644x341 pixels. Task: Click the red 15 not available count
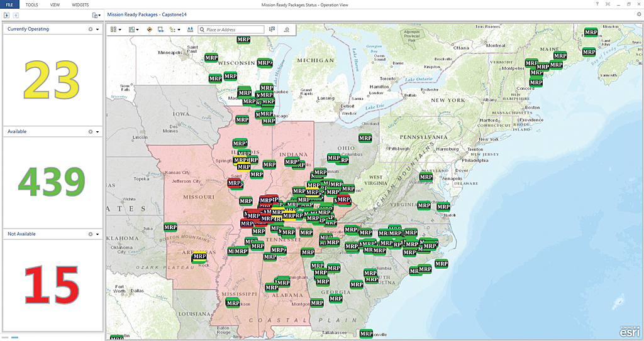[52, 284]
